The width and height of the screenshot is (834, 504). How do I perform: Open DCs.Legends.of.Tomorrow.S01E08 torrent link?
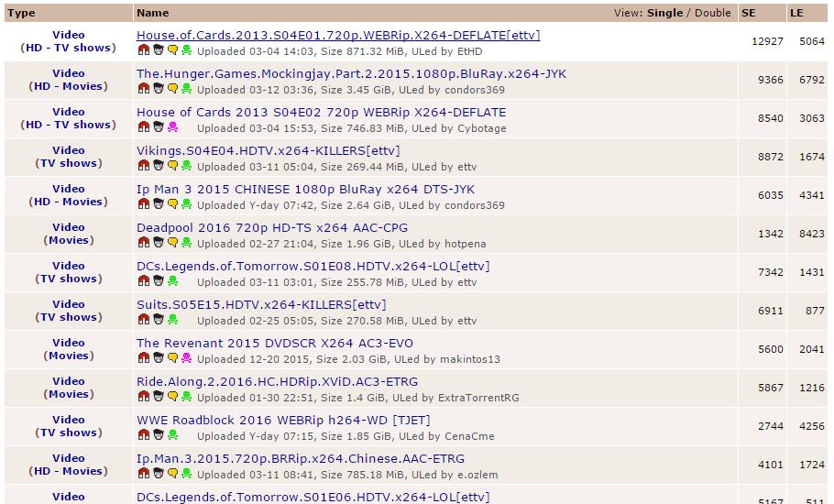pos(313,267)
